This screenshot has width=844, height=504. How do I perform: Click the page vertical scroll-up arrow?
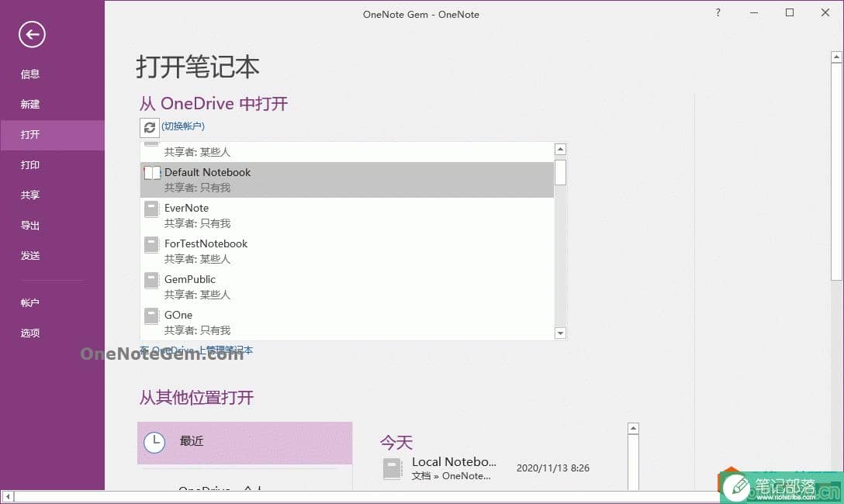click(x=836, y=57)
